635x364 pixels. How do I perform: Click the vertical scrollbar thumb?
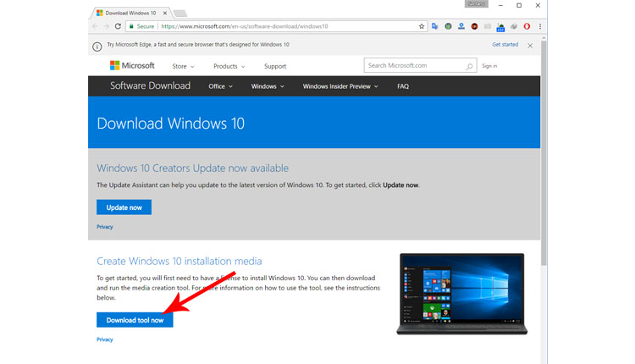544,153
